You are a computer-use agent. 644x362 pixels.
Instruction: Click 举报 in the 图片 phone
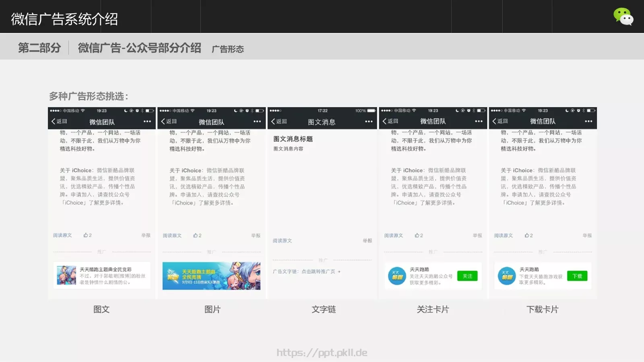click(256, 235)
